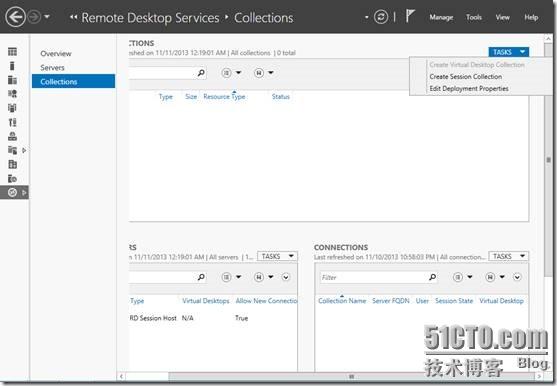The image size is (557, 386).
Task: Choose Edit Deployment Properties from the TASKS menu
Action: coord(469,88)
